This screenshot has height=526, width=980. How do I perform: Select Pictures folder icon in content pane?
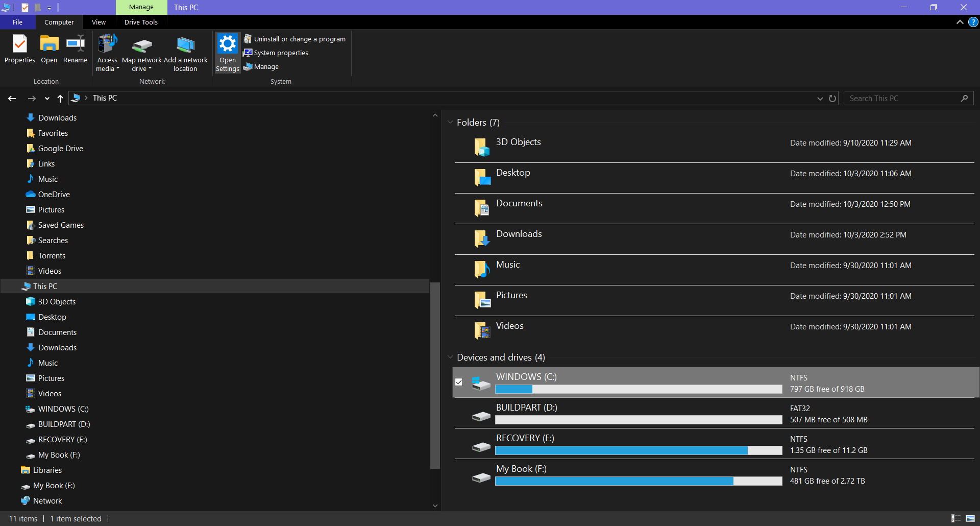482,301
